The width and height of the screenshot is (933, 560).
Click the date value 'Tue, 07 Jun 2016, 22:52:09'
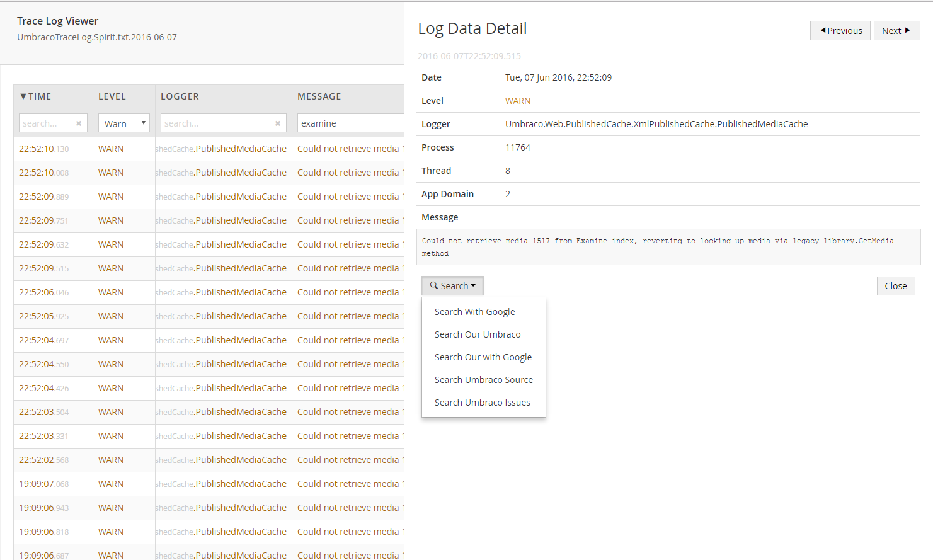(558, 77)
